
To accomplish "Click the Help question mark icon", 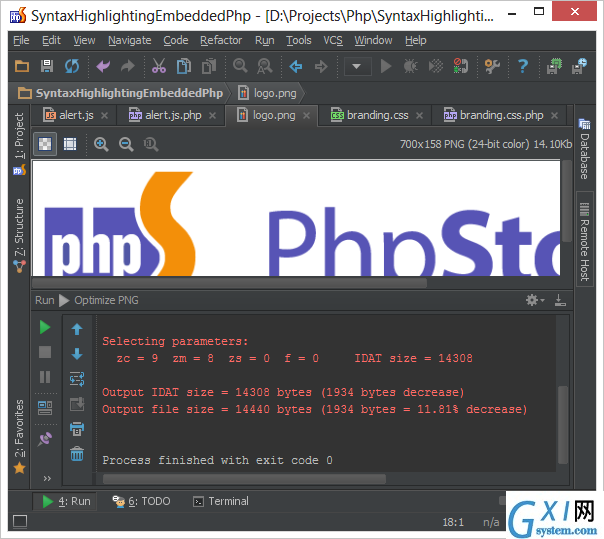I will click(523, 66).
